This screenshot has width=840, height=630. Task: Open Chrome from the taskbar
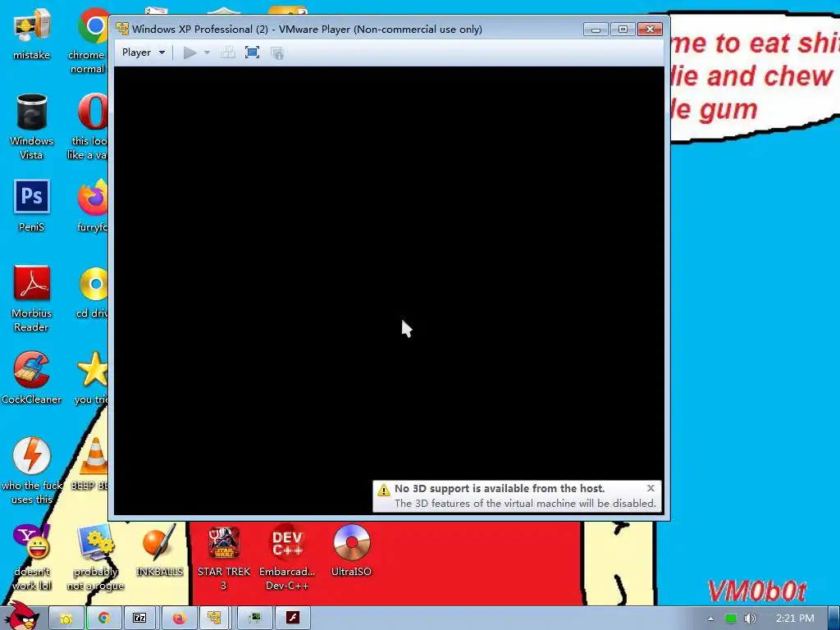(104, 619)
